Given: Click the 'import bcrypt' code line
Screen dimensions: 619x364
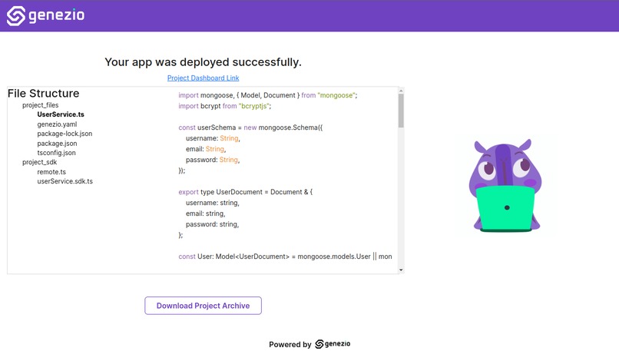Looking at the screenshot, I should (x=224, y=106).
